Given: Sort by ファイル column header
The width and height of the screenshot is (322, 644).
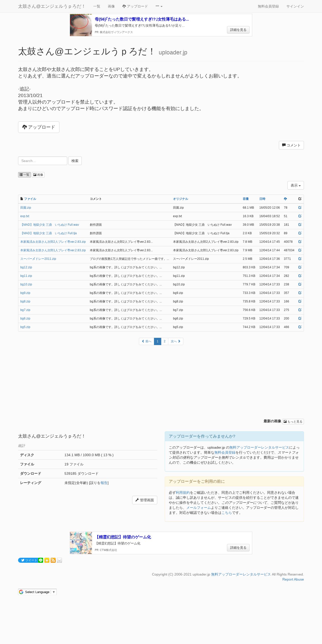Looking at the screenshot, I should pyautogui.click(x=30, y=199).
